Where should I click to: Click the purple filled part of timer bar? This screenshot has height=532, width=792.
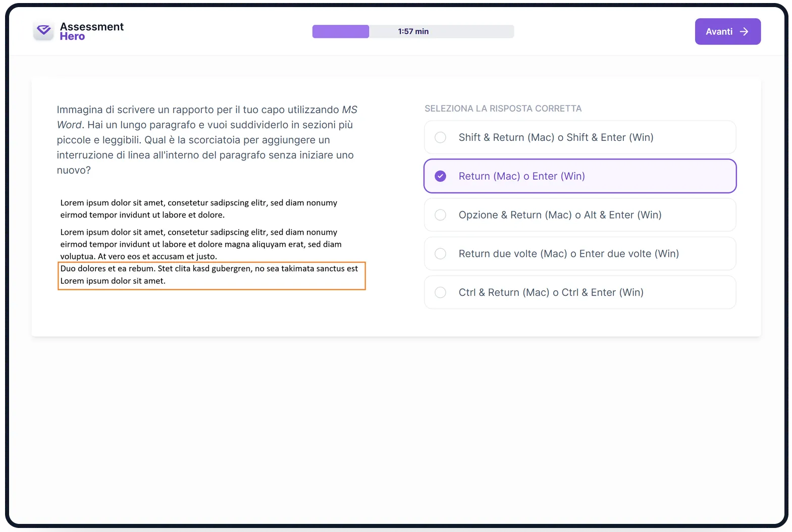coord(341,31)
